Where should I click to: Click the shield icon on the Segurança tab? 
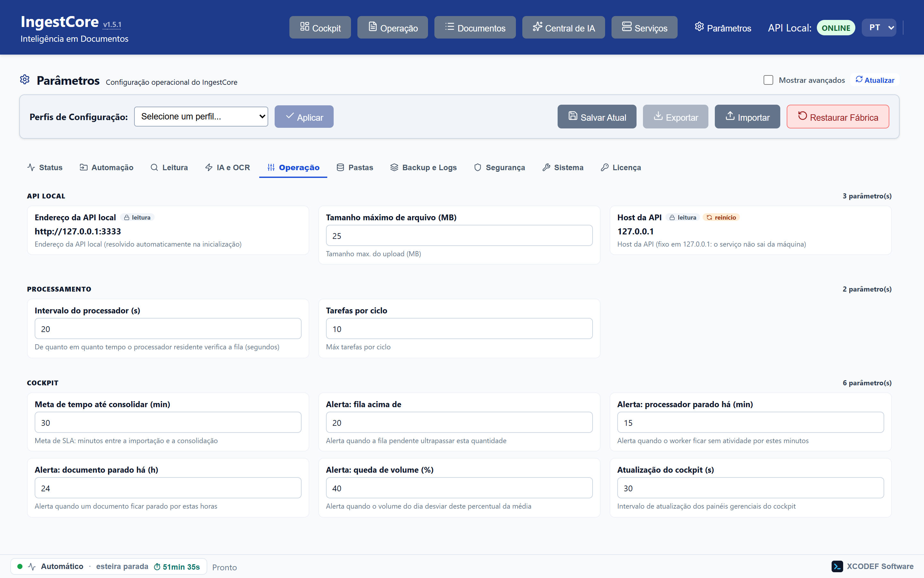(x=478, y=167)
